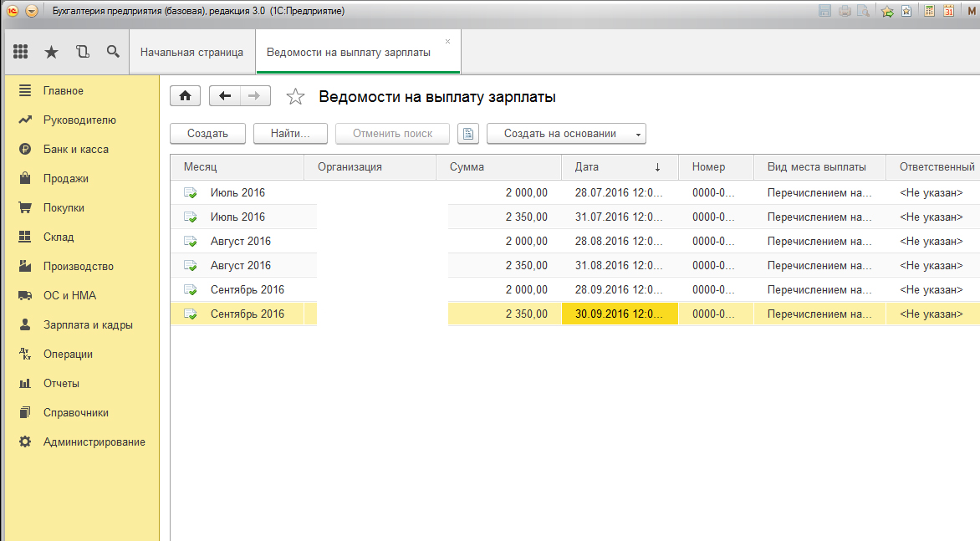Viewport: 980px width, 541px height.
Task: Go back with the left arrow
Action: click(224, 96)
